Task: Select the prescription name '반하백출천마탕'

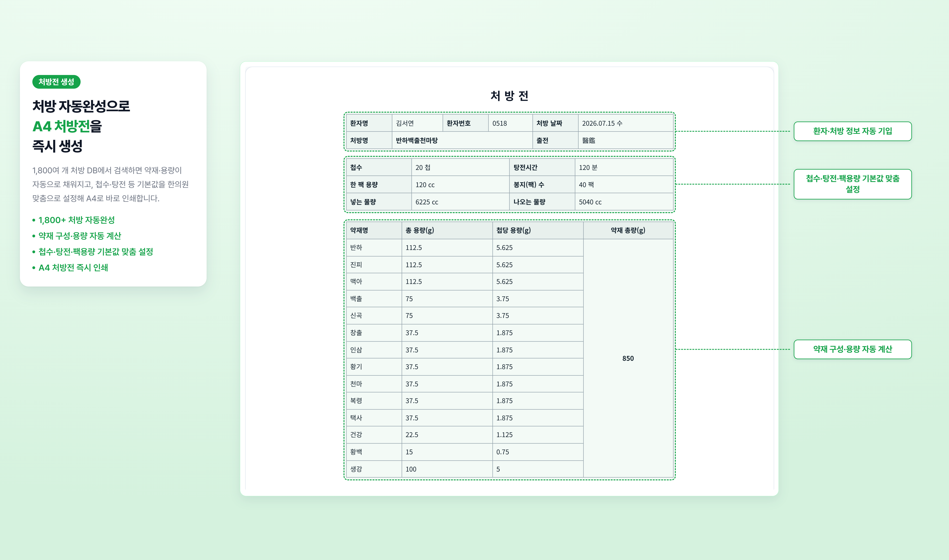Action: coord(417,140)
